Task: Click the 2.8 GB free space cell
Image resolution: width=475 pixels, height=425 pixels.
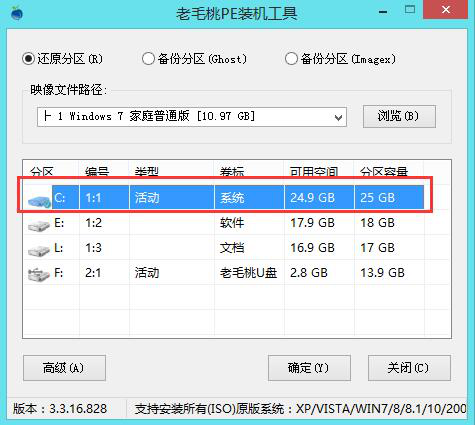Action: [309, 273]
